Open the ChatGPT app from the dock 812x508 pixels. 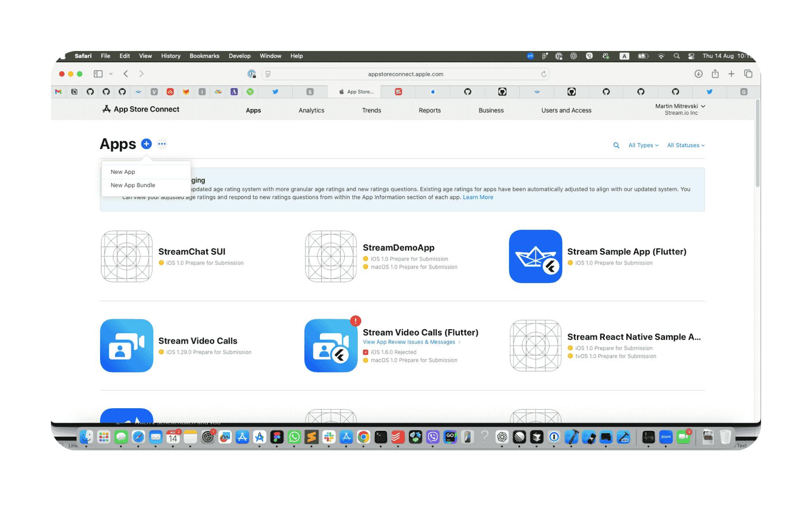coord(502,437)
